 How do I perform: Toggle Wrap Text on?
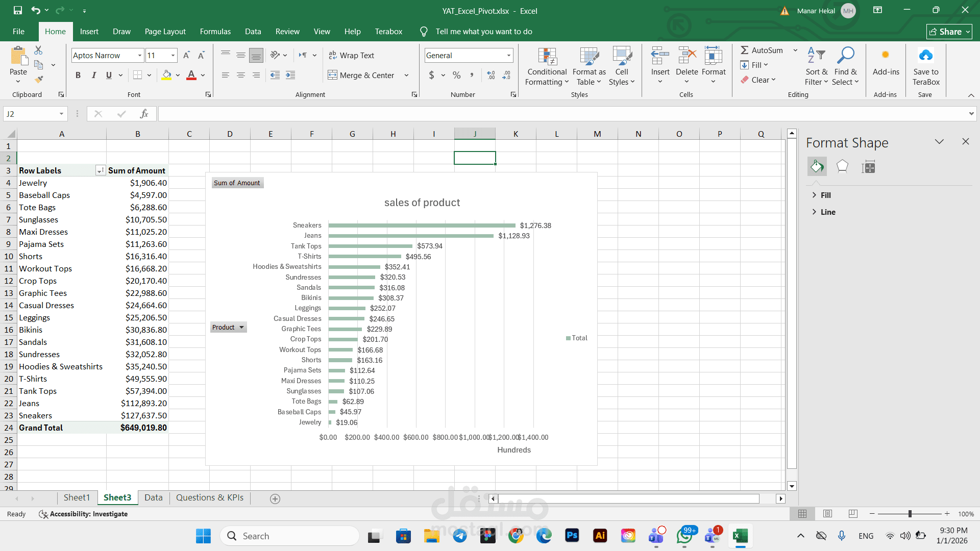click(351, 55)
